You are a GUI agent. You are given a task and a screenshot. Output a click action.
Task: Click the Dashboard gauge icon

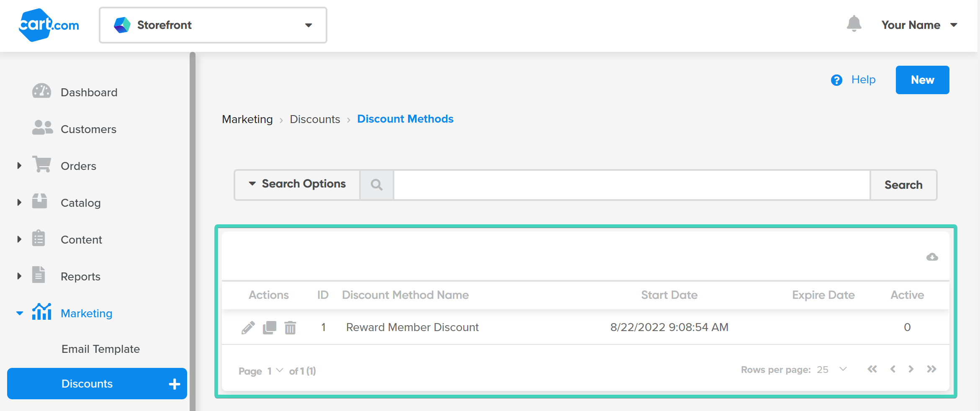(x=41, y=91)
